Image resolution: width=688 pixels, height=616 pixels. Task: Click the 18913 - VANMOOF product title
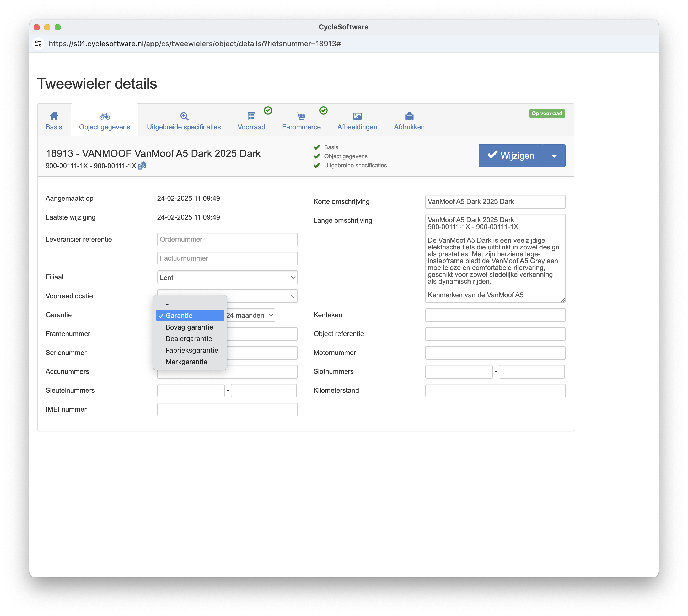tap(153, 154)
